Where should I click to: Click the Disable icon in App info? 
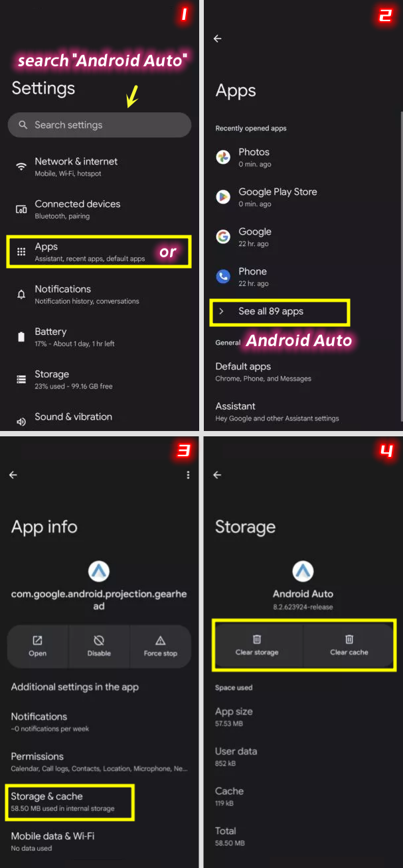(99, 640)
